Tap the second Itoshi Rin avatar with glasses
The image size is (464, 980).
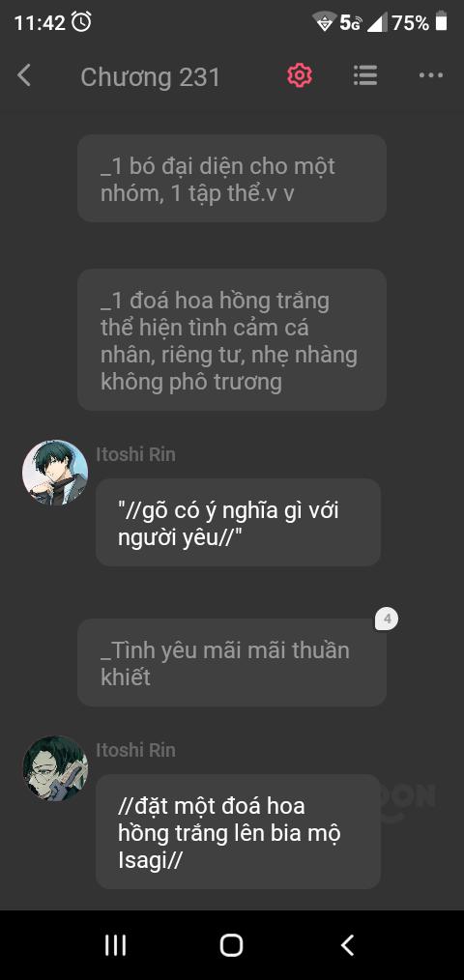(x=55, y=768)
